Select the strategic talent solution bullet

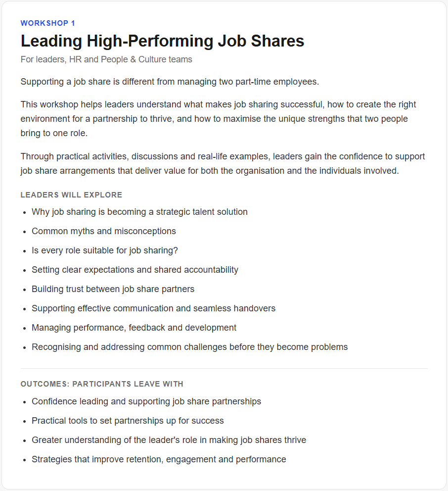tap(139, 212)
